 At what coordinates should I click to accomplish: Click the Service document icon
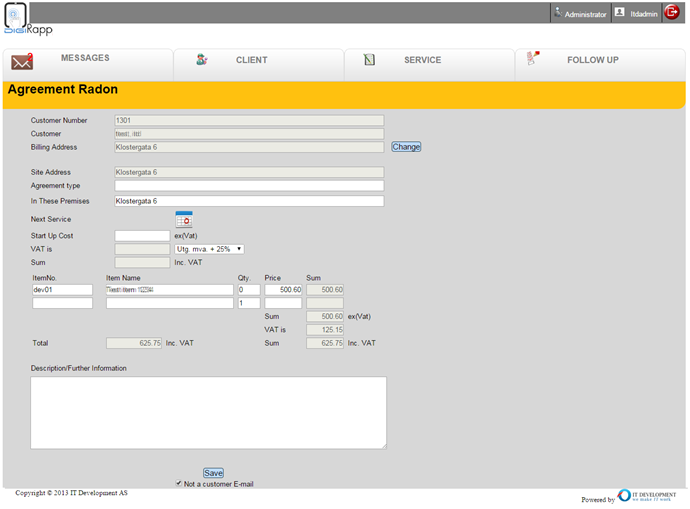[369, 59]
